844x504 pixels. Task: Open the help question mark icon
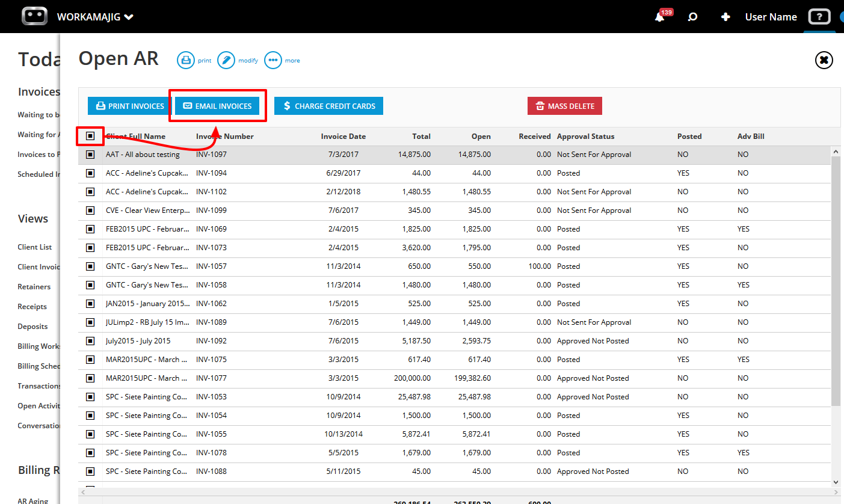pyautogui.click(x=819, y=17)
